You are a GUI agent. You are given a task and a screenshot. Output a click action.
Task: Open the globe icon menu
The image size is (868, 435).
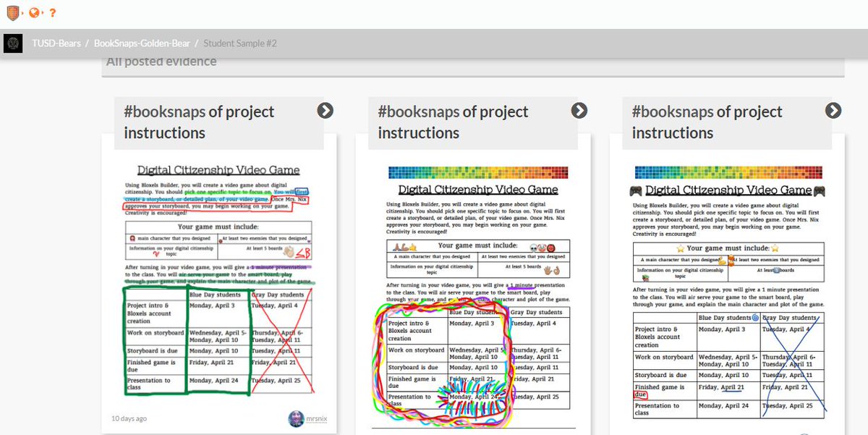35,13
